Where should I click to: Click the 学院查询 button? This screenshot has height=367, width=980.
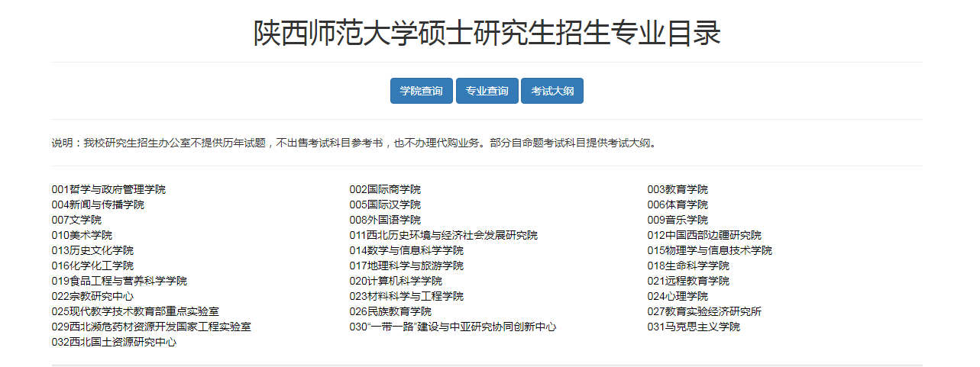[x=421, y=91]
